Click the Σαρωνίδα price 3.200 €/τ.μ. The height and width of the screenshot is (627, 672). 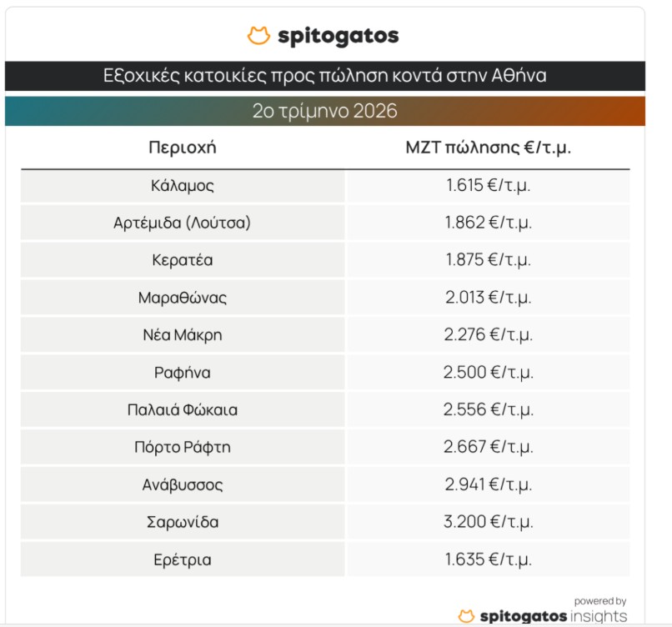click(x=488, y=522)
